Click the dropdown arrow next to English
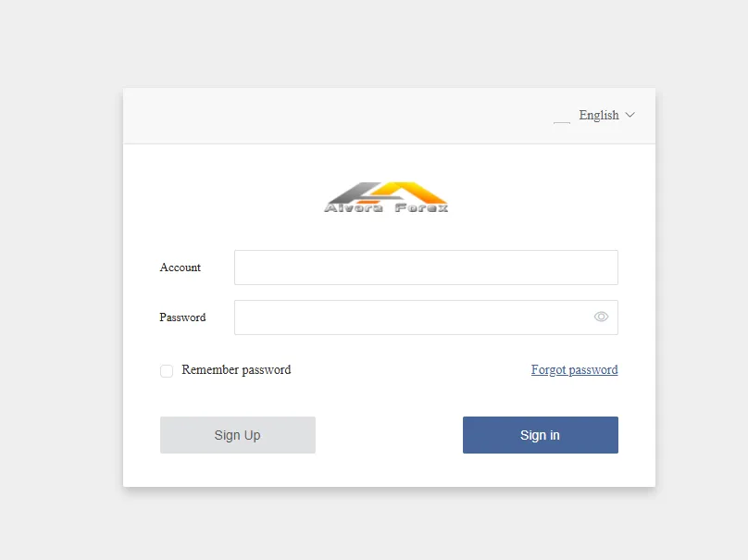This screenshot has width=748, height=560. click(x=630, y=115)
